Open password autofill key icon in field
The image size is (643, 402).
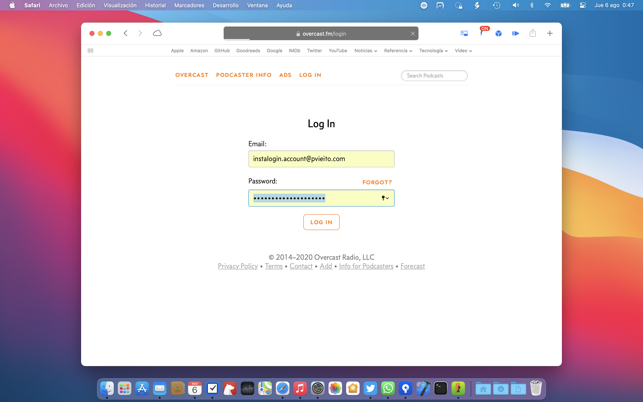tap(385, 198)
